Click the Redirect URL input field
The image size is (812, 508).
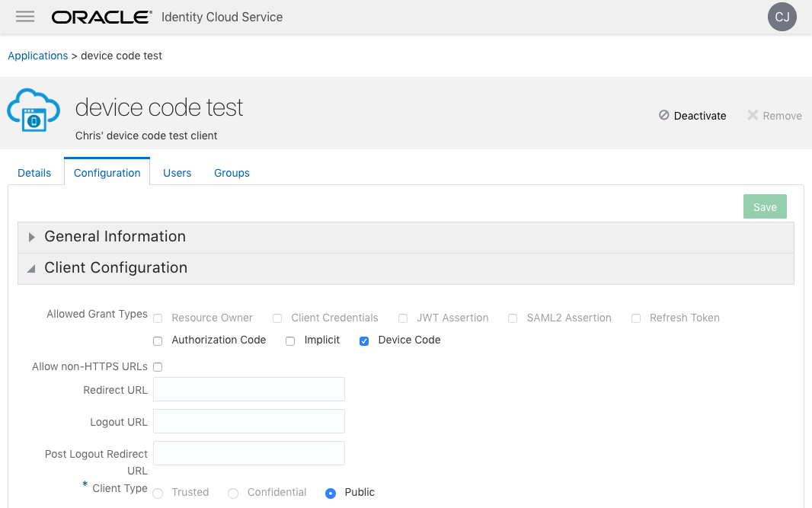[x=249, y=390]
